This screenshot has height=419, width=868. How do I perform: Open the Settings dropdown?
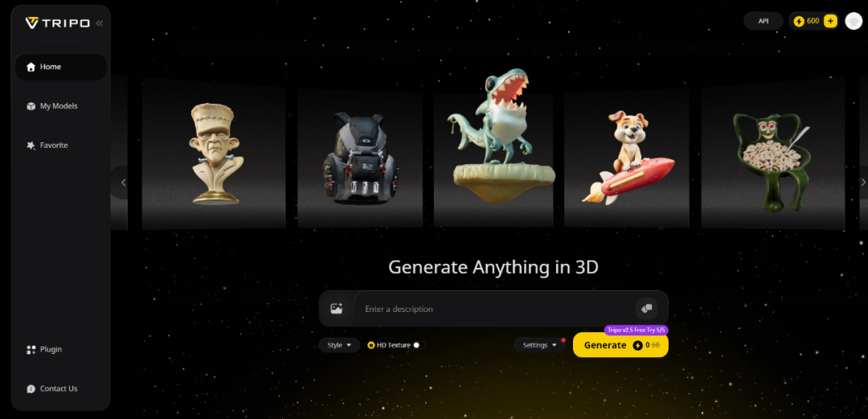[540, 345]
